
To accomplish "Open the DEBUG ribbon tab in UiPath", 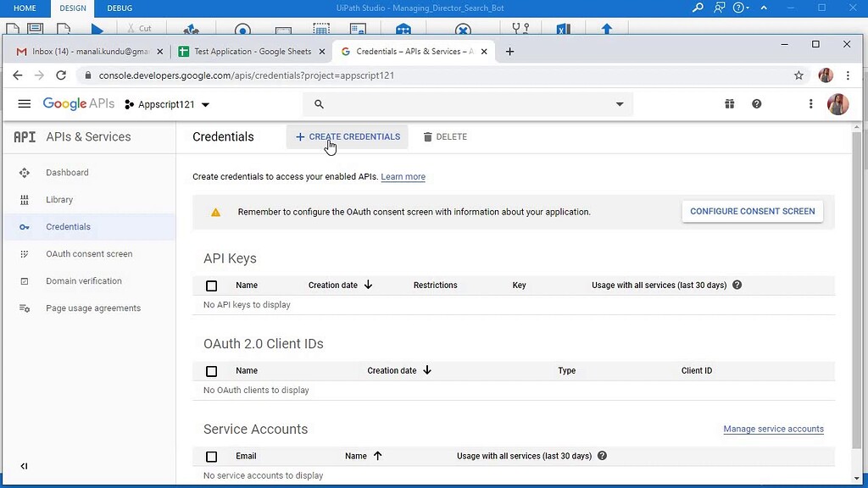I will (x=119, y=8).
